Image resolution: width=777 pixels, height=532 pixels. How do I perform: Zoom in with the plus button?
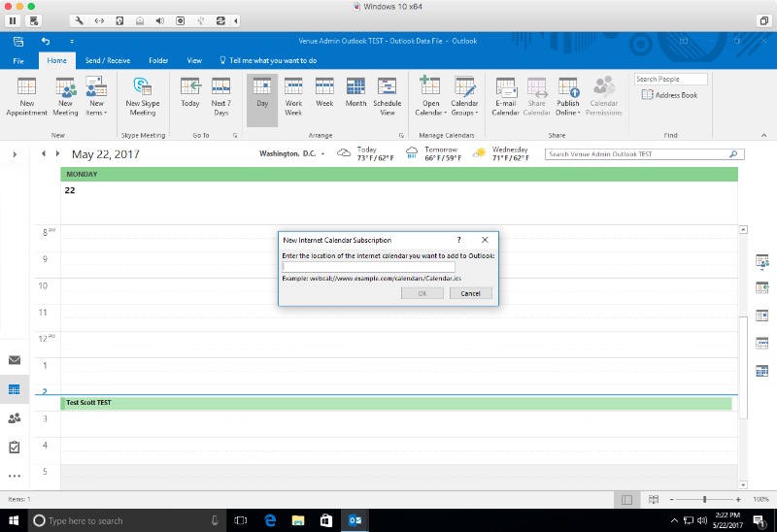738,499
